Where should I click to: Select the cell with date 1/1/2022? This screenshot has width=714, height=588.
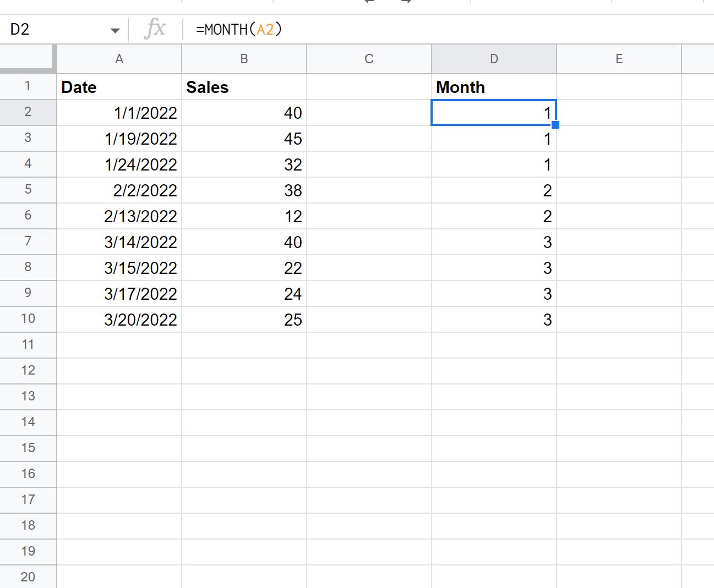tap(119, 113)
